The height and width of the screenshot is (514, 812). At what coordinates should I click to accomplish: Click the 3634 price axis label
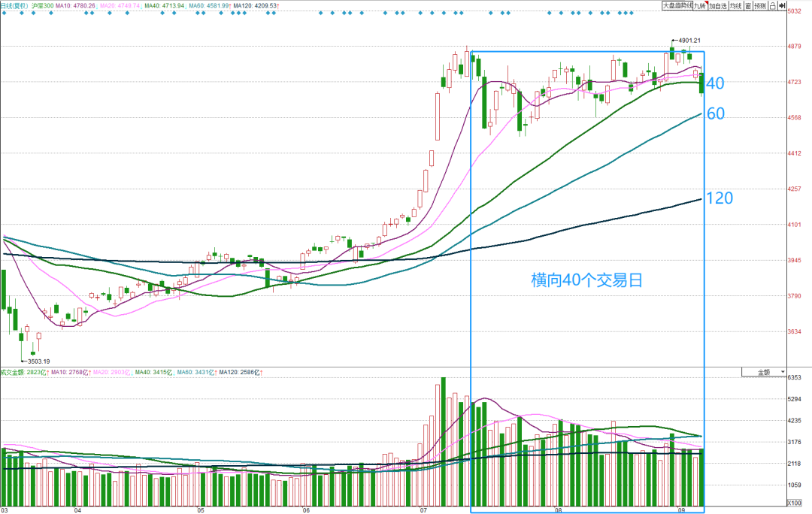[x=795, y=332]
